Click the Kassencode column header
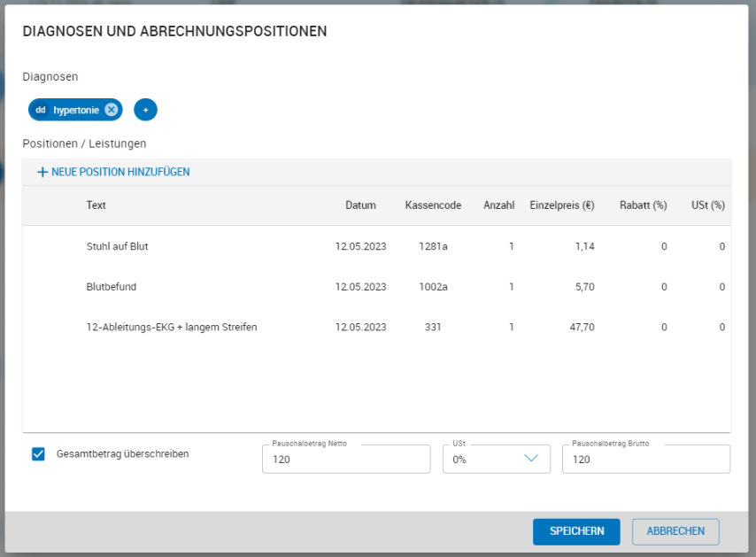Viewport: 756px width, 557px height. (x=433, y=205)
